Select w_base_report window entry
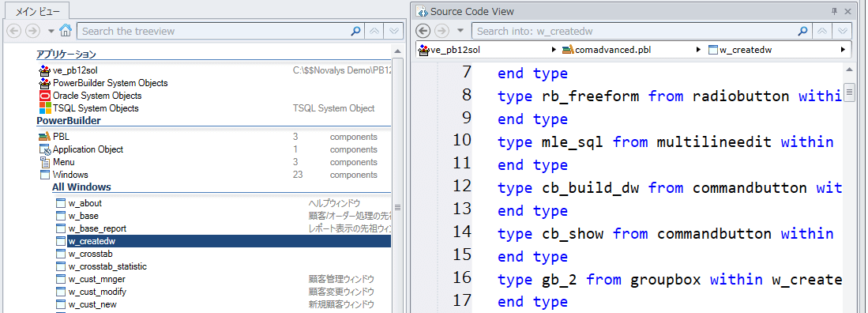 pos(97,228)
